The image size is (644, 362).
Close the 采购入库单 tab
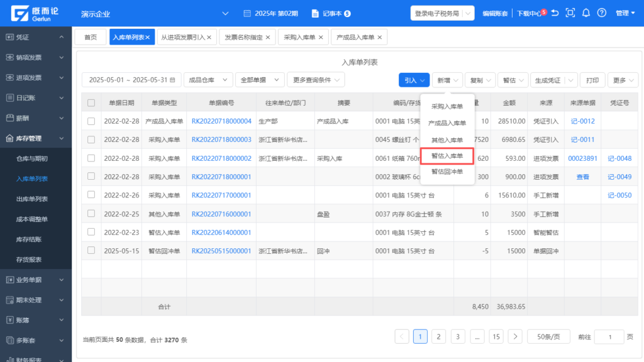tap(321, 38)
